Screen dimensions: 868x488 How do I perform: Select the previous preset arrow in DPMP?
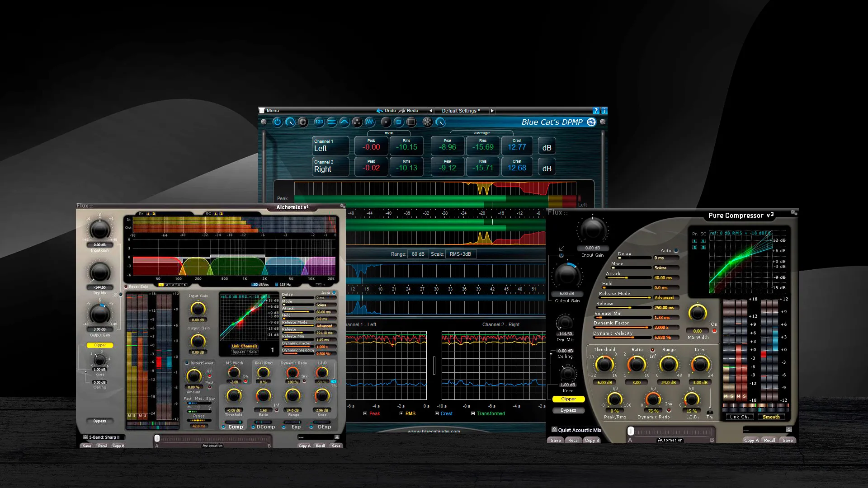click(431, 111)
